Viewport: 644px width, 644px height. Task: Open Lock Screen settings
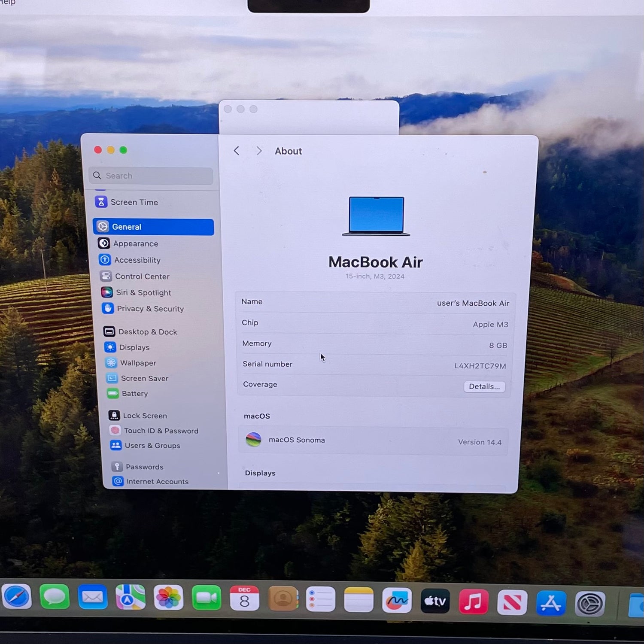click(x=144, y=416)
